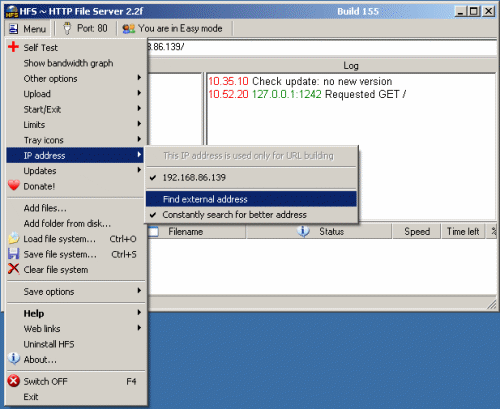This screenshot has width=500, height=409.
Task: Expand the Other options submenu
Action: coord(75,78)
